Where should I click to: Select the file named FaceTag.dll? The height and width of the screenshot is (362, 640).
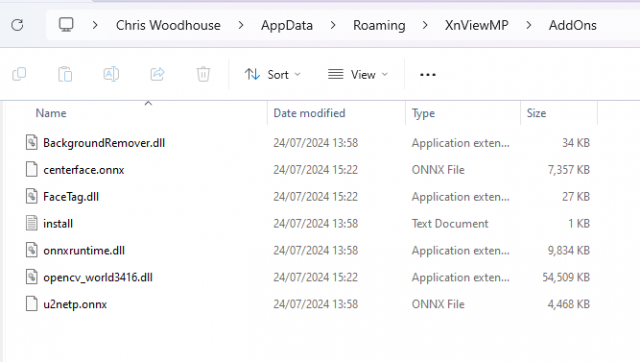tap(71, 197)
